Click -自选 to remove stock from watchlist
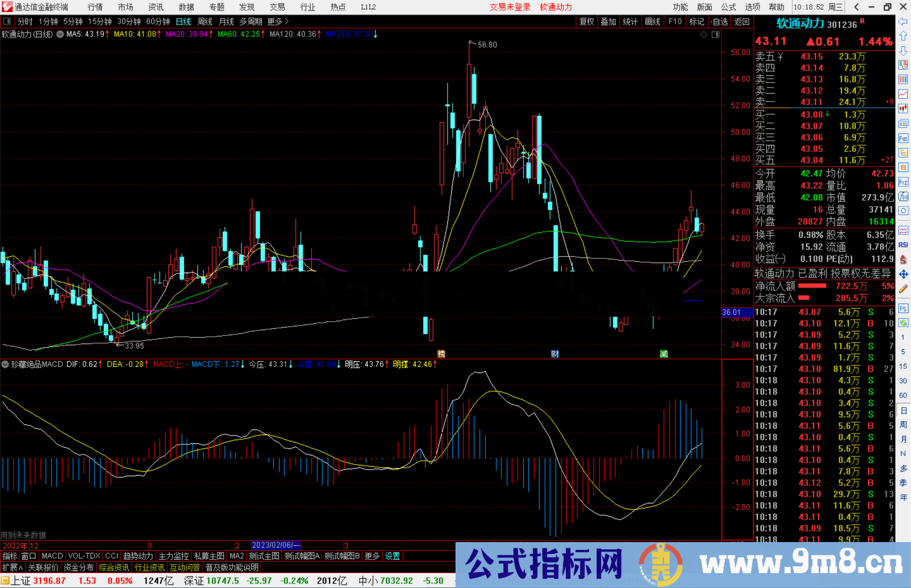 coord(719,21)
